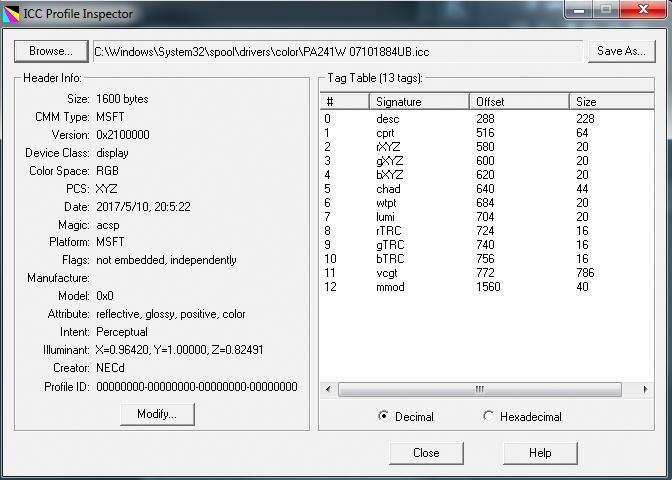Select the wtpt tag row

[x=486, y=203]
